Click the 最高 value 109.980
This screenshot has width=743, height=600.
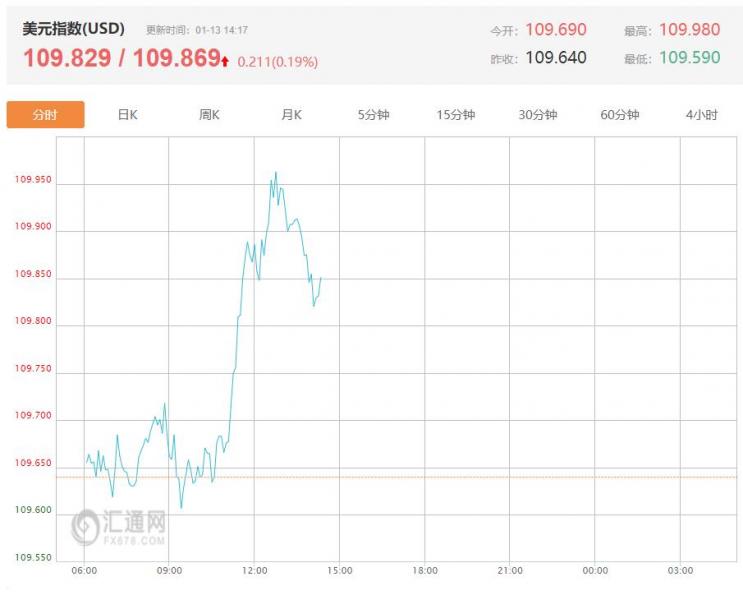point(689,30)
